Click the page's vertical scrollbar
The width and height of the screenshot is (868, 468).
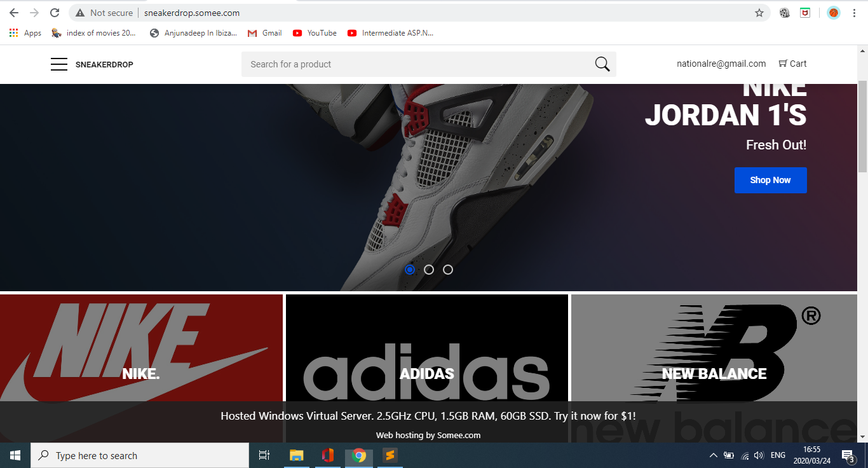[862, 127]
